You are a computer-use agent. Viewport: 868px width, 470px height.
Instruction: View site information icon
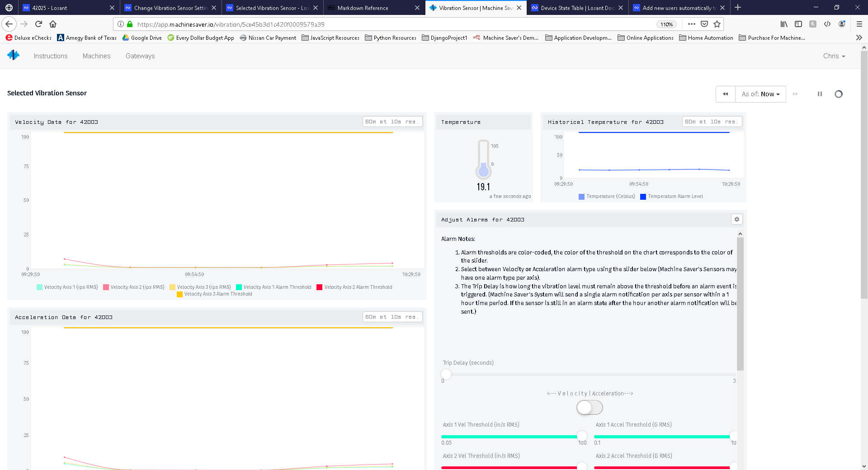(x=121, y=24)
